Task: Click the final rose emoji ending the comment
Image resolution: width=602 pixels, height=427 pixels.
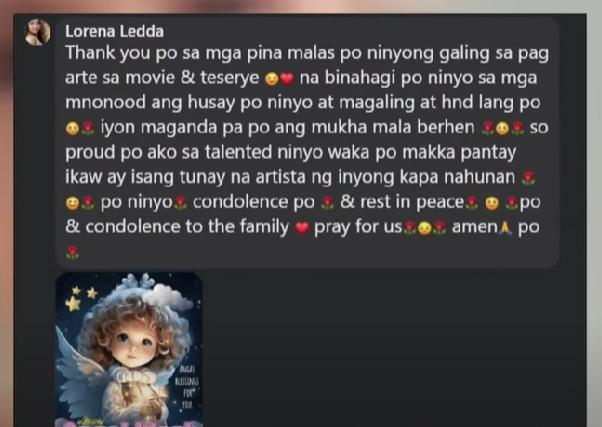Action: [72, 253]
